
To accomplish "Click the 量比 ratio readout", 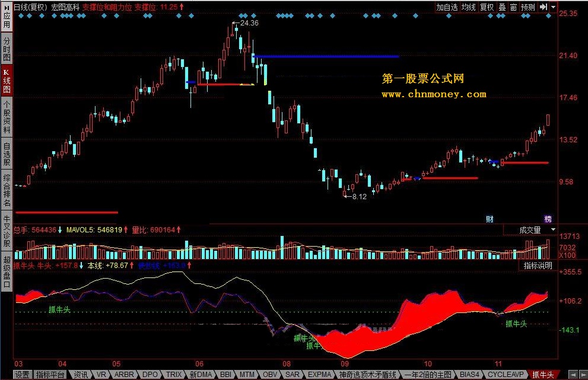I will pos(157,230).
